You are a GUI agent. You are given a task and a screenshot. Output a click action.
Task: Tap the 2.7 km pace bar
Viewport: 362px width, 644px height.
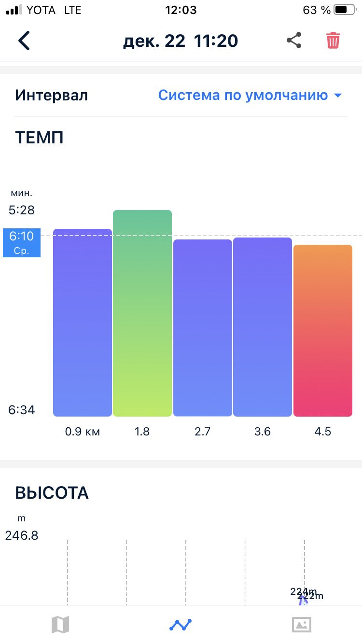coord(203,328)
